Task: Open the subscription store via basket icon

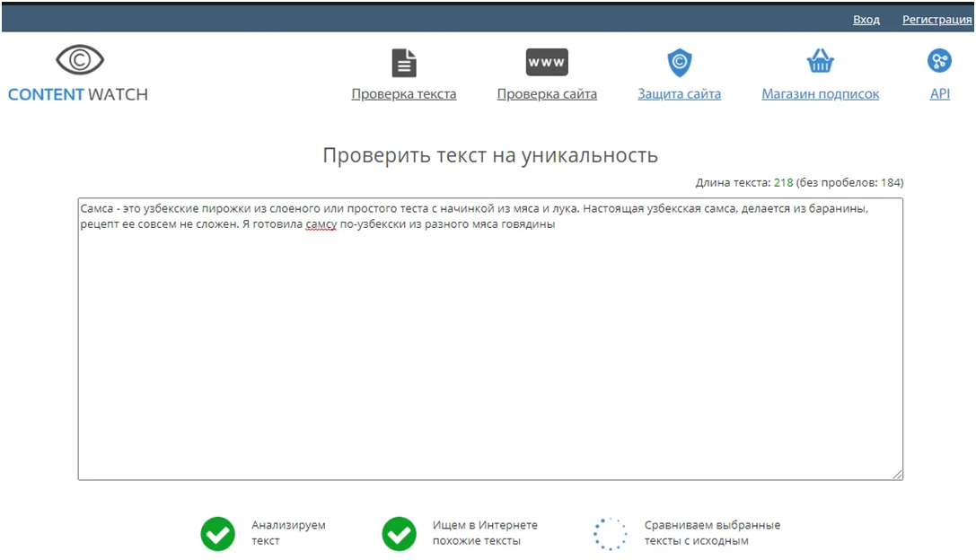Action: point(820,61)
